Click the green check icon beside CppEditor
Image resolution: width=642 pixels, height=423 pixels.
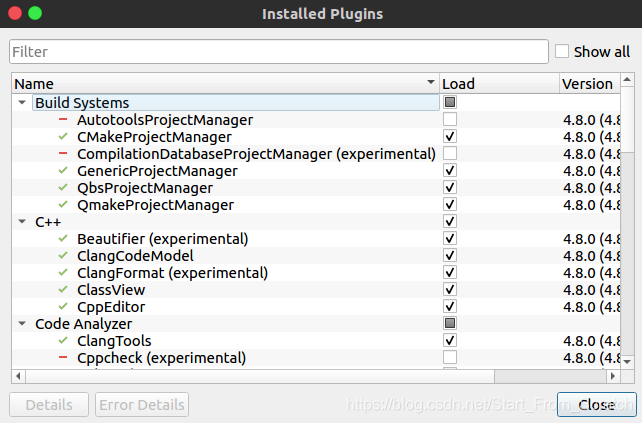[63, 306]
